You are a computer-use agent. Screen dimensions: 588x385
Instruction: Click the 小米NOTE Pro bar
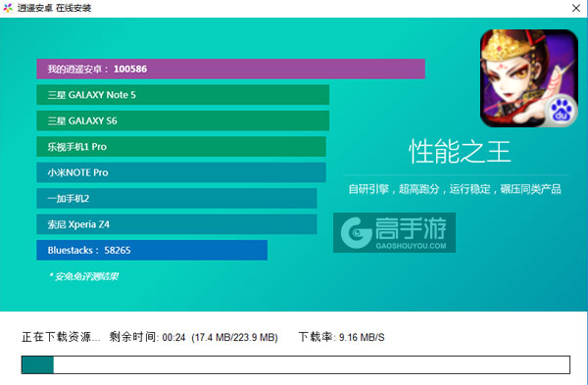pyautogui.click(x=181, y=172)
